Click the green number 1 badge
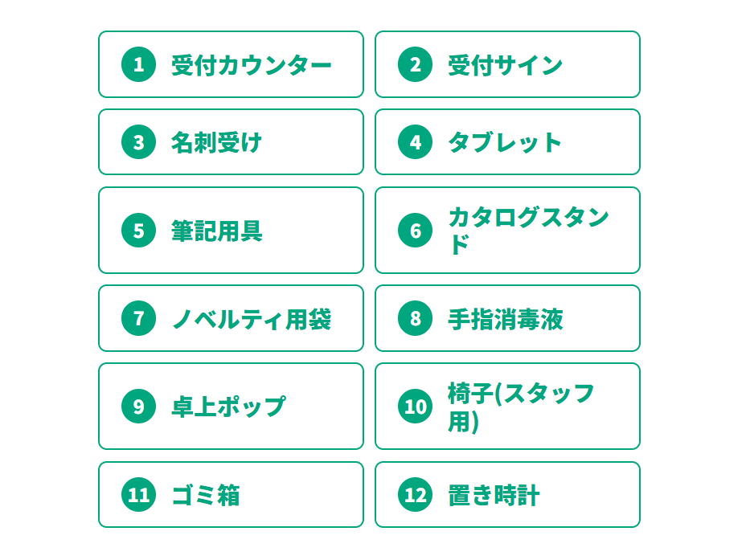Image resolution: width=746 pixels, height=560 pixels. click(138, 64)
